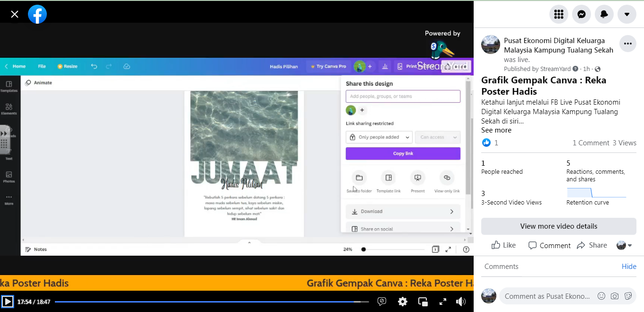Click Add people, groups, or teams field

coord(403,96)
